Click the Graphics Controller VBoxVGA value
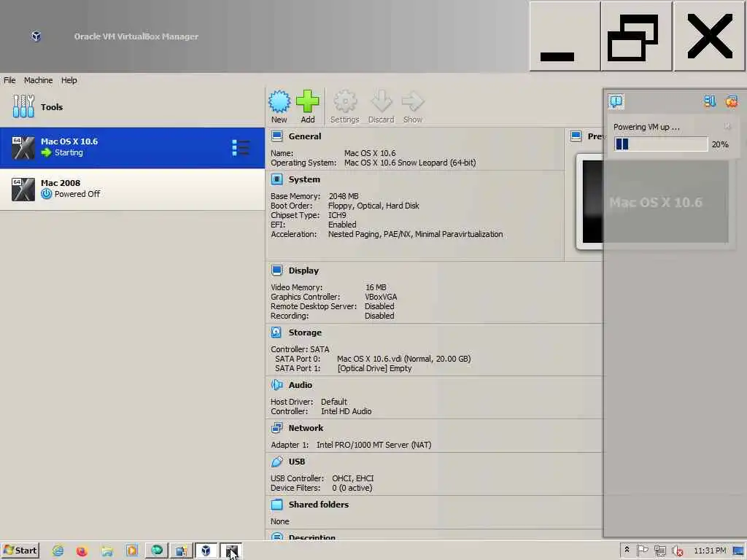The image size is (747, 560). click(x=381, y=297)
